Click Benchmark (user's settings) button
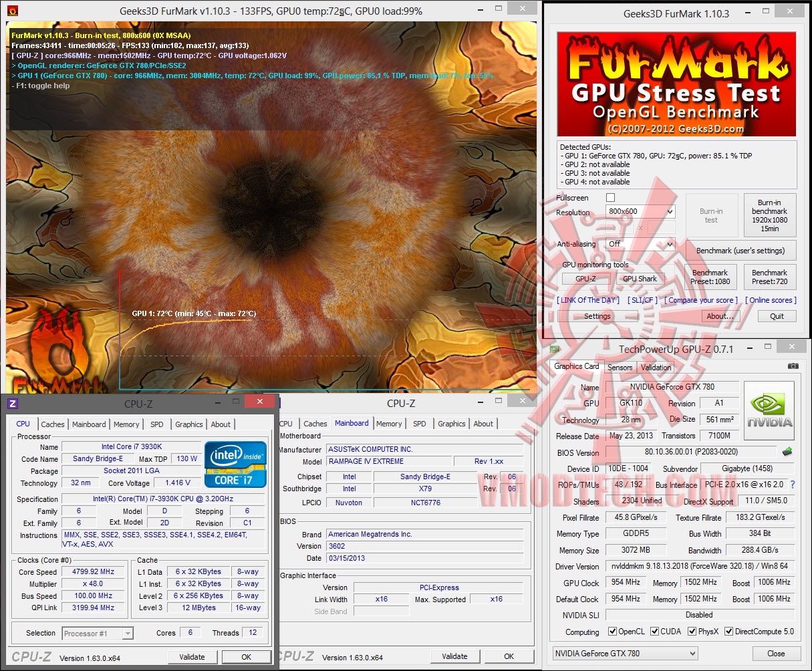The width and height of the screenshot is (812, 671). click(740, 251)
